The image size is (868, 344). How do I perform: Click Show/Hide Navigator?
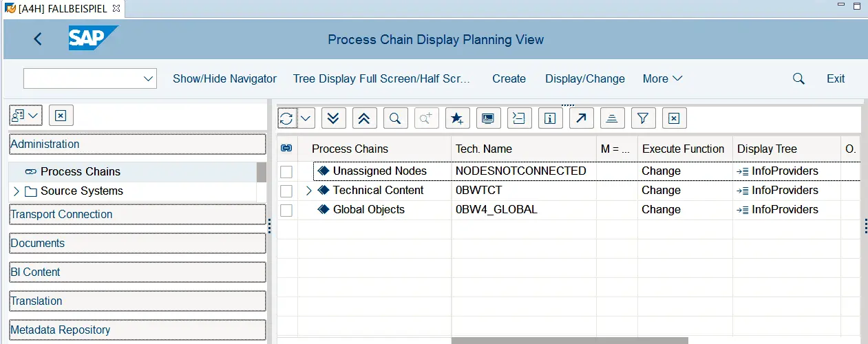tap(224, 78)
